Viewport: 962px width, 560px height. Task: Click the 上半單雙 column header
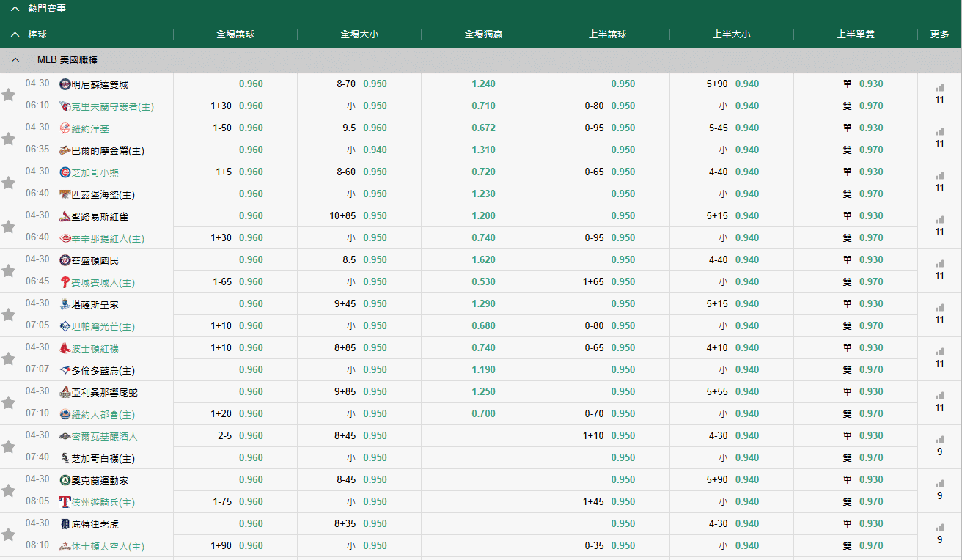click(x=856, y=34)
